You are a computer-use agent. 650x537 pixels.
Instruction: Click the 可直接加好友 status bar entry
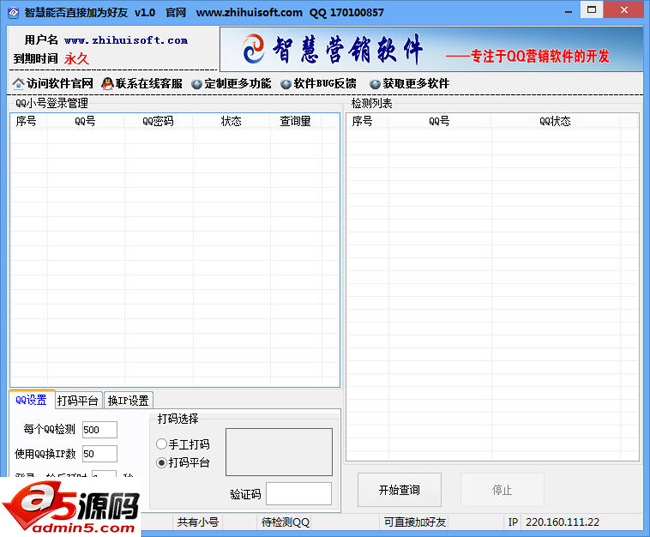point(415,522)
